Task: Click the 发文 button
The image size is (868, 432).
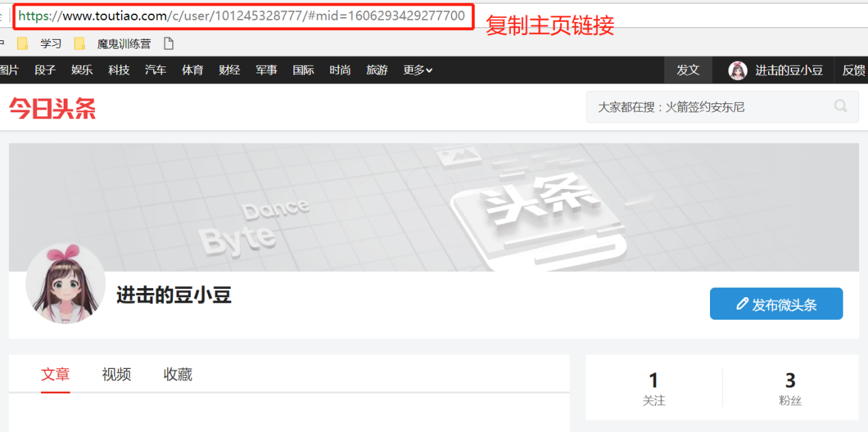Action: 688,70
